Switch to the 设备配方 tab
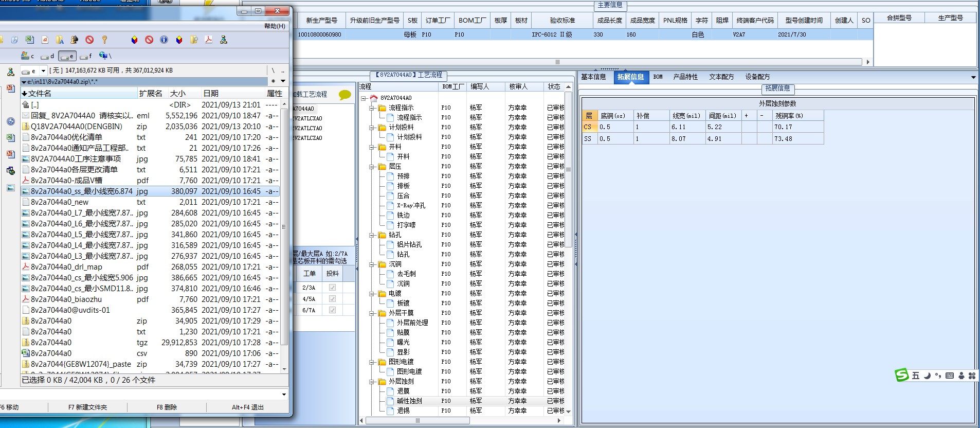 pos(757,77)
